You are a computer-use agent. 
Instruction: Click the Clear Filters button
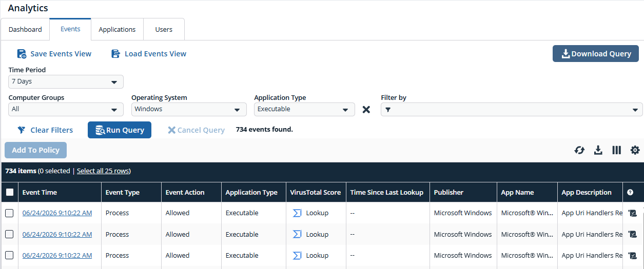(x=45, y=130)
